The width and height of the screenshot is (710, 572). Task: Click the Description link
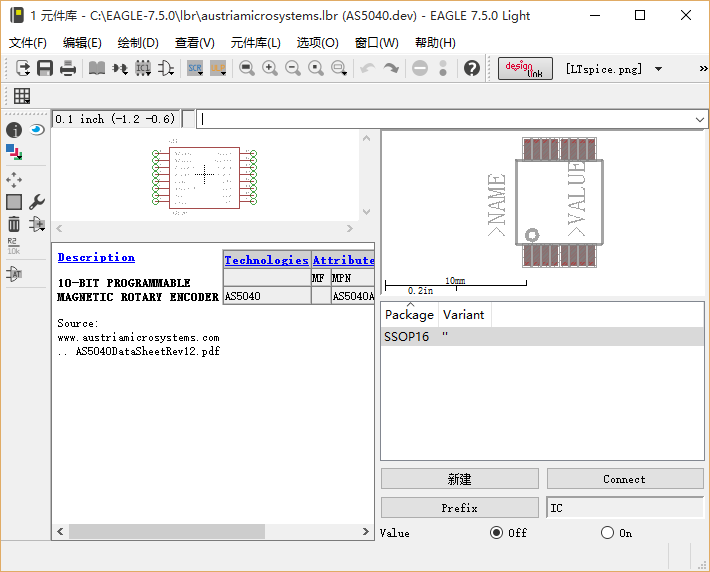point(96,257)
